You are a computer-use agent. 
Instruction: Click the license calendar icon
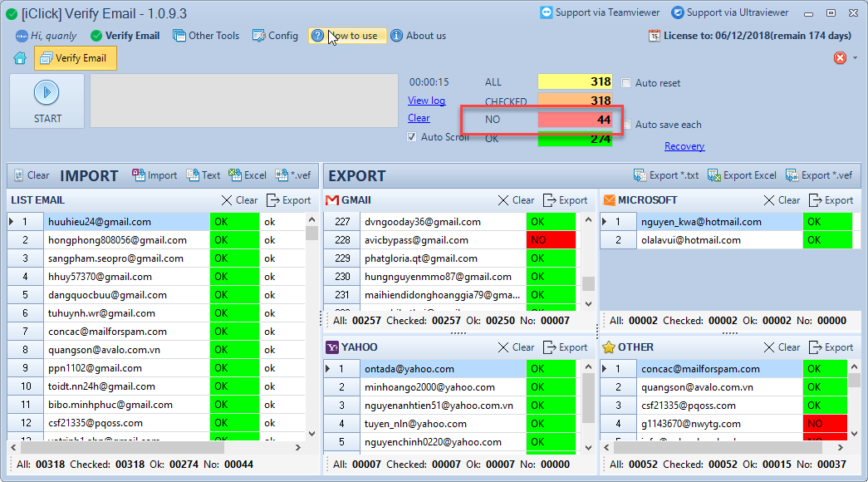[655, 36]
